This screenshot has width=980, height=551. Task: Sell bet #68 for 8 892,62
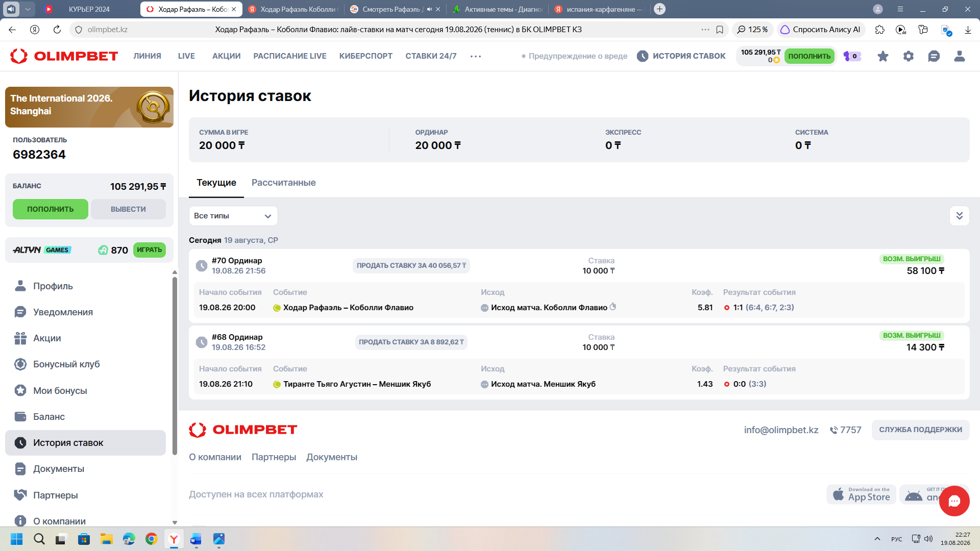coord(411,342)
